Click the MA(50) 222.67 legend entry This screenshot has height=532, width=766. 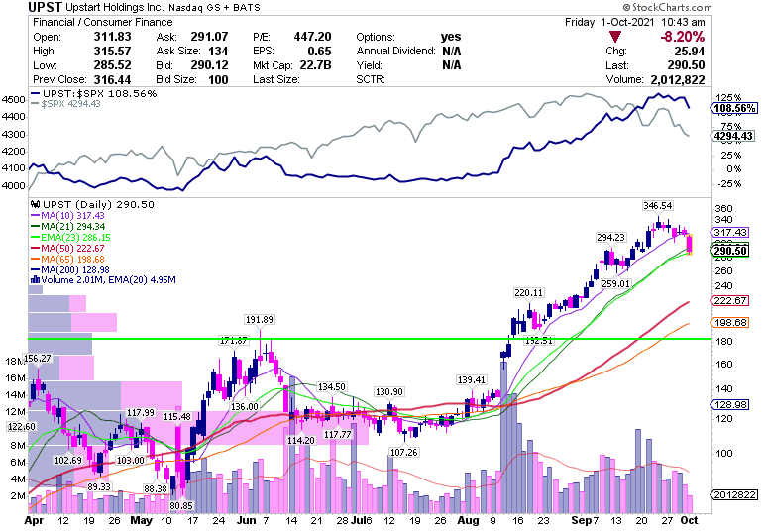[x=68, y=249]
